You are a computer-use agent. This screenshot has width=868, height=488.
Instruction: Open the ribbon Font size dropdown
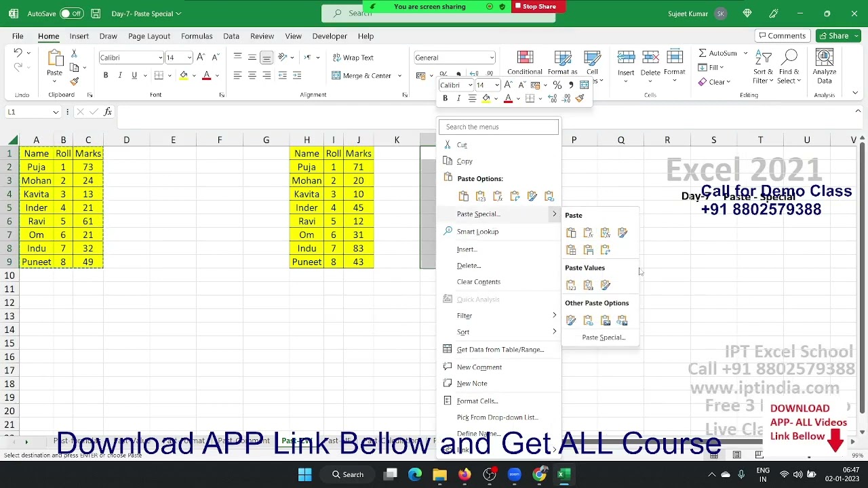tap(189, 58)
